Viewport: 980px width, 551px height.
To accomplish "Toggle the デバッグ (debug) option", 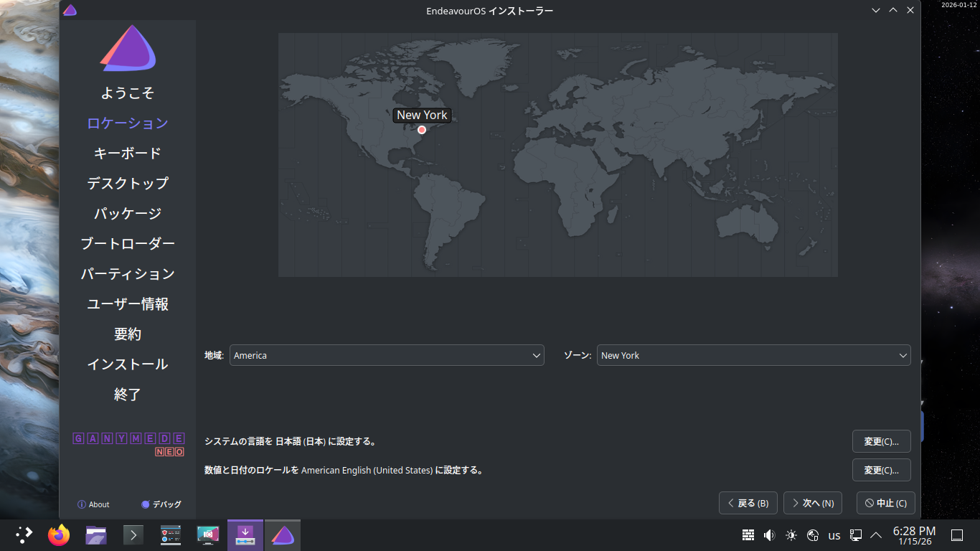I will click(161, 504).
